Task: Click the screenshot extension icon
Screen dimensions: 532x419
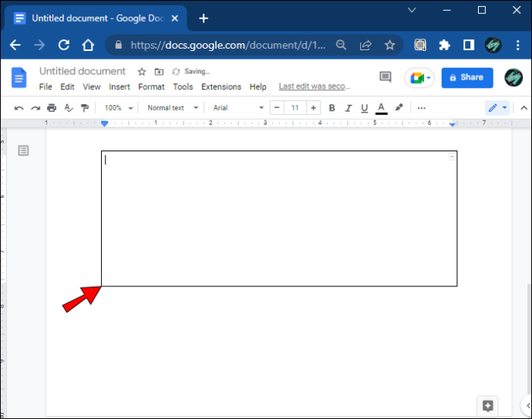Action: pyautogui.click(x=420, y=45)
